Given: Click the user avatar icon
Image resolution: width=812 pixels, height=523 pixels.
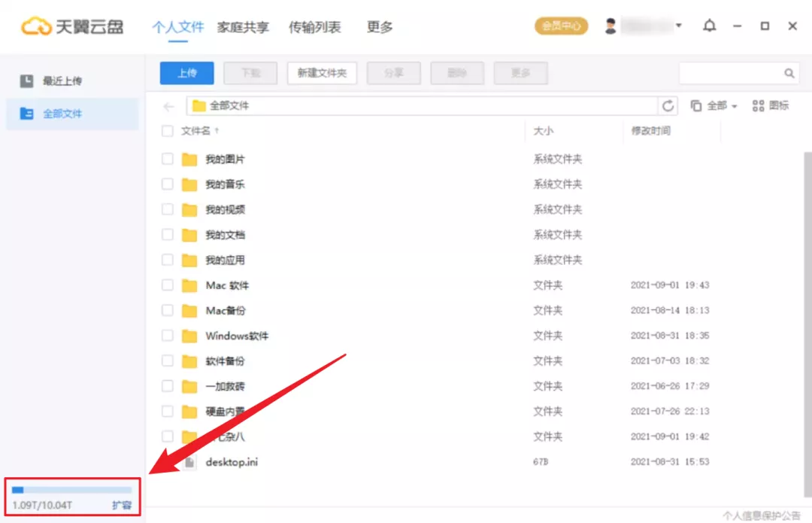Looking at the screenshot, I should coord(611,25).
